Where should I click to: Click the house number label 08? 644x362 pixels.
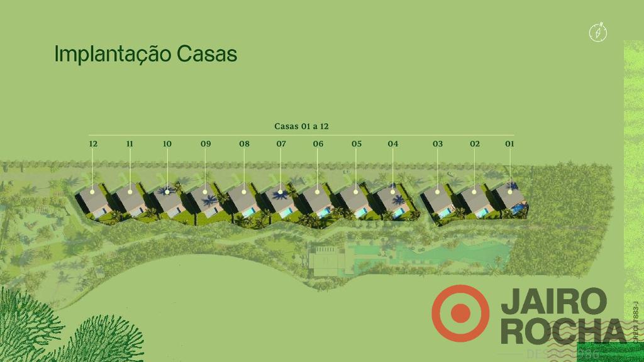[x=244, y=144]
